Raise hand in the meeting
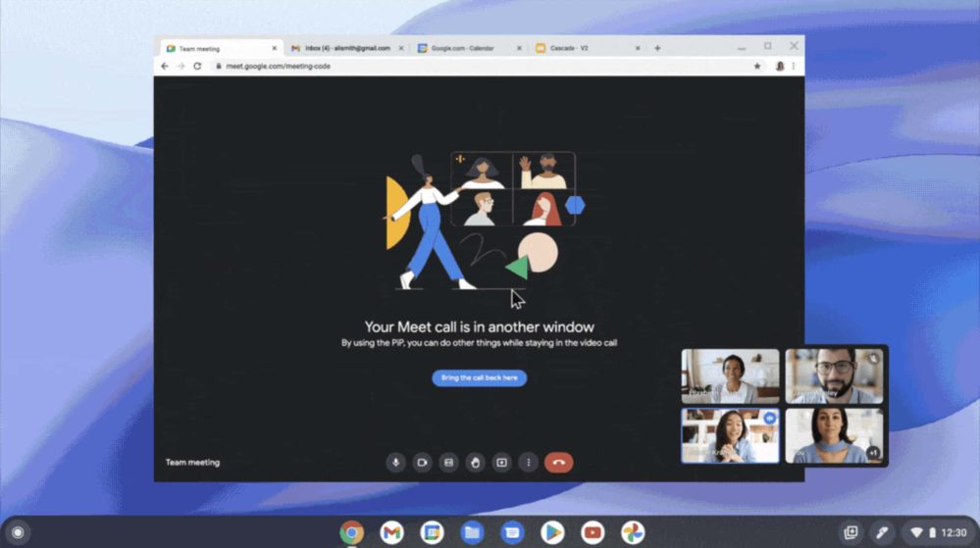The height and width of the screenshot is (548, 980). tap(476, 463)
